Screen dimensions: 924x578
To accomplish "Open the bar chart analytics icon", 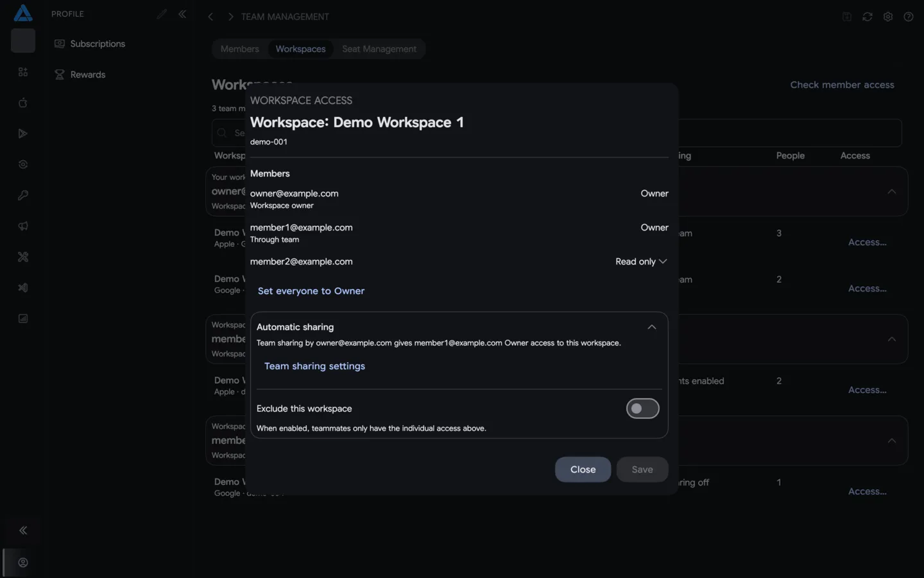I will pyautogui.click(x=23, y=319).
